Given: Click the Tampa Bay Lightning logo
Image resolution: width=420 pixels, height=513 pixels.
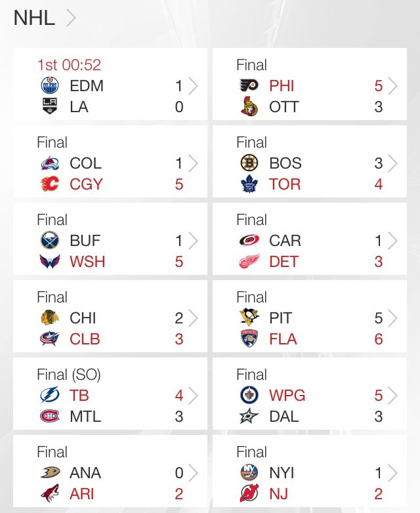Looking at the screenshot, I should [50, 395].
